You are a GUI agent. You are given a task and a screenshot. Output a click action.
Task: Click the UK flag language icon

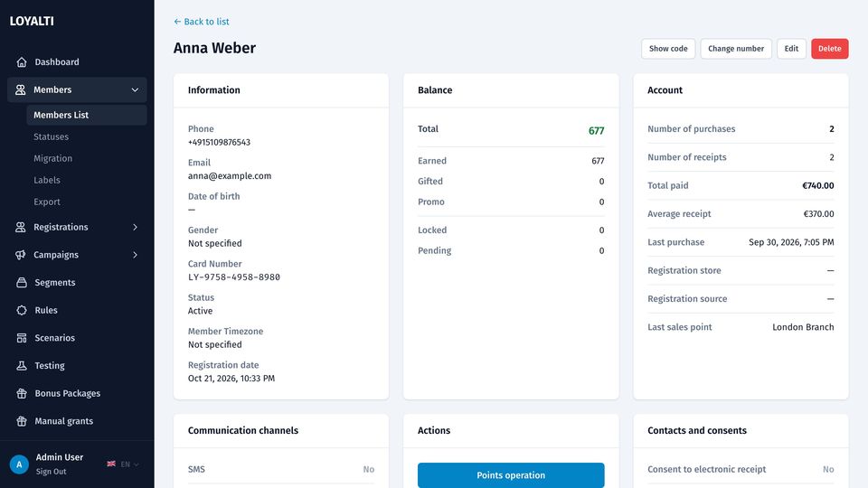[x=111, y=464]
